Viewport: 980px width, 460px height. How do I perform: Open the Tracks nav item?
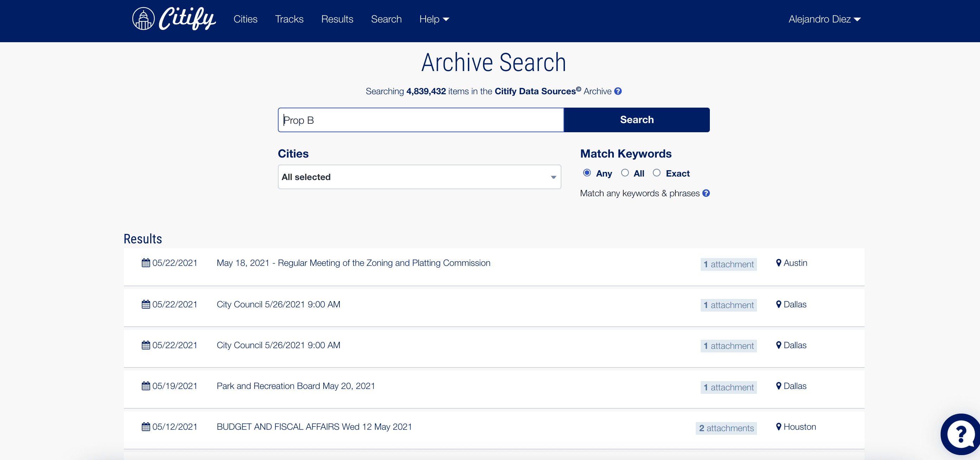pyautogui.click(x=289, y=19)
